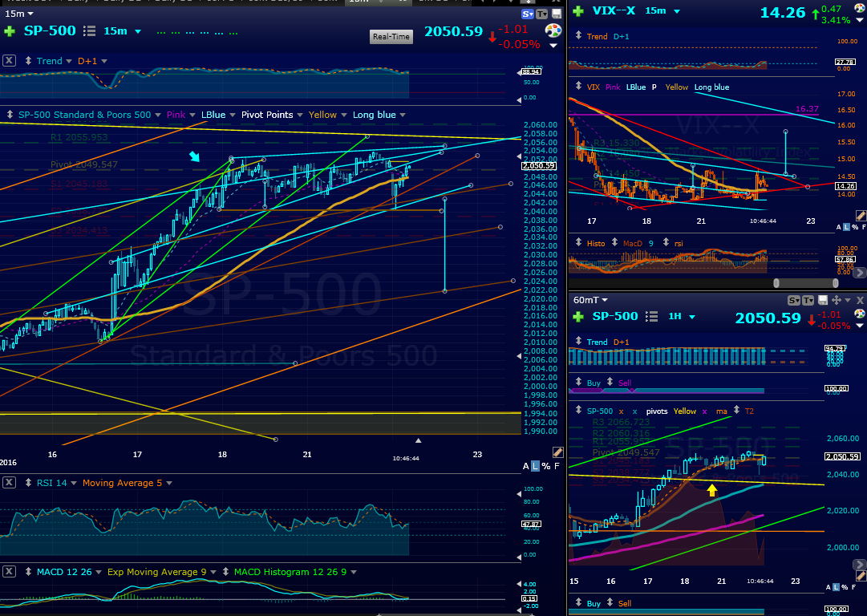This screenshot has width=867, height=616.
Task: Open the Pink dropdown arrow in 15m chart
Action: pyautogui.click(x=192, y=115)
